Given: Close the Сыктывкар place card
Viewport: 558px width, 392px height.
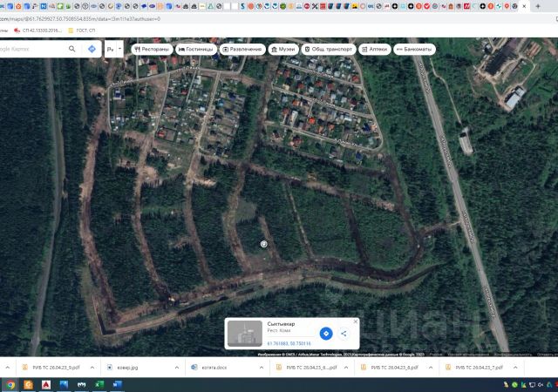Looking at the screenshot, I should click(x=355, y=321).
